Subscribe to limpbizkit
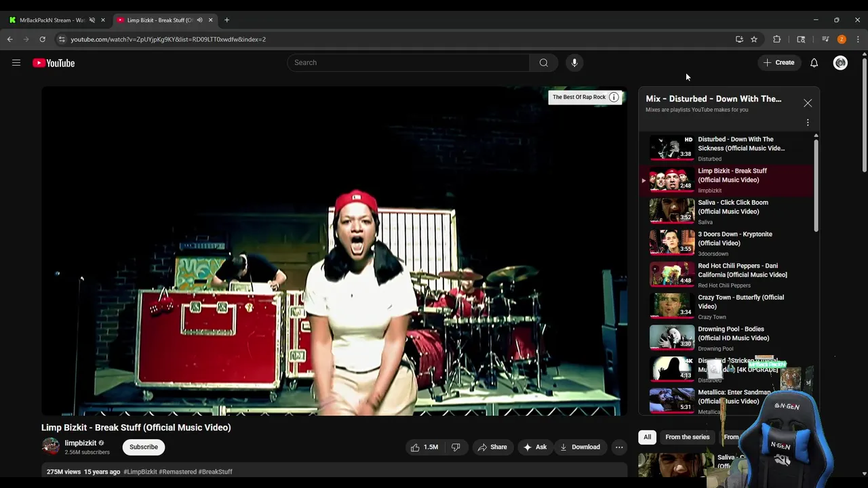Screen dimensions: 868x488 click(144, 447)
